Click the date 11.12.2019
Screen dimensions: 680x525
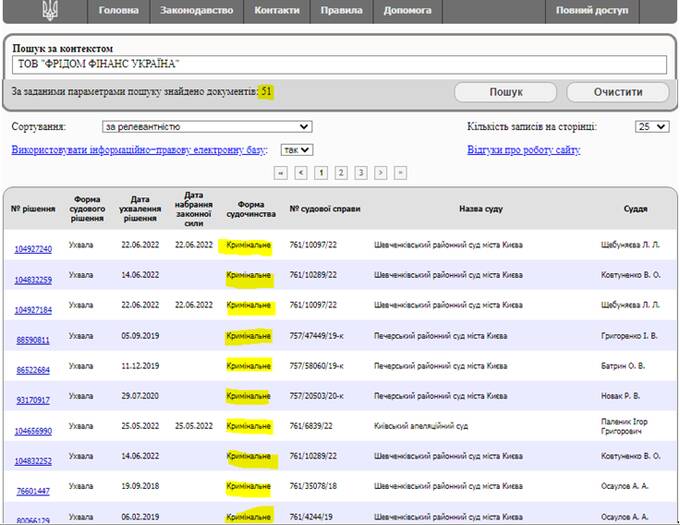tap(140, 365)
